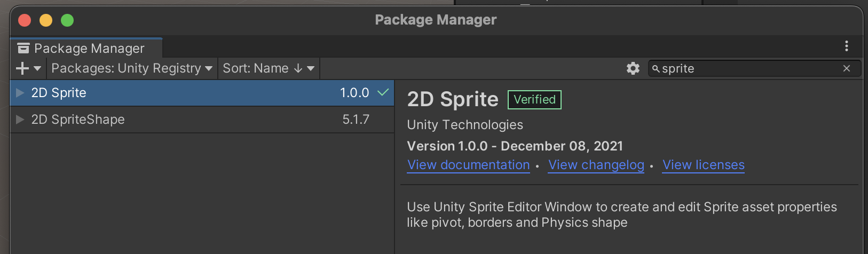Minimize the Package Manager window
Screen dimensions: 868x254
tap(46, 20)
